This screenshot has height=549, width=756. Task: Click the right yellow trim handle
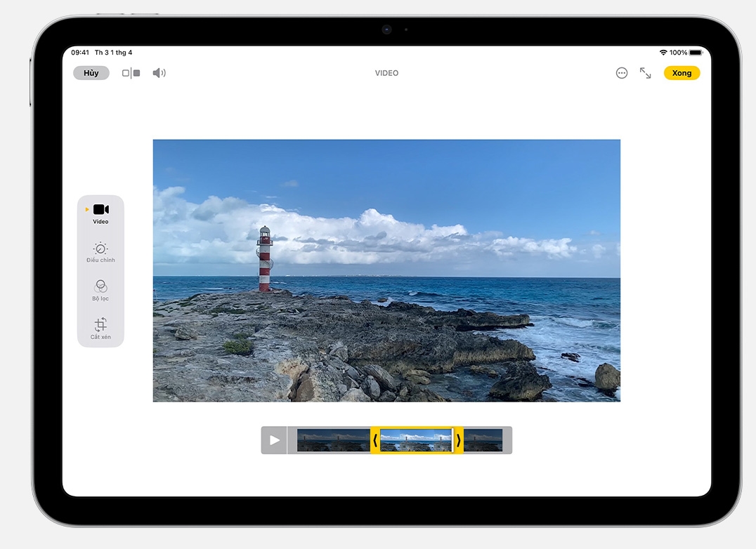[459, 440]
